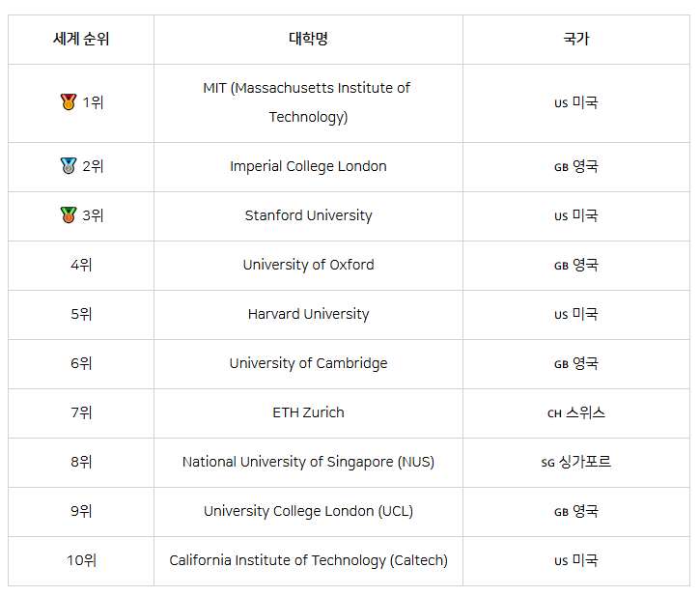Click the bronze medal icon for 3위
This screenshot has width=700, height=596.
69,214
